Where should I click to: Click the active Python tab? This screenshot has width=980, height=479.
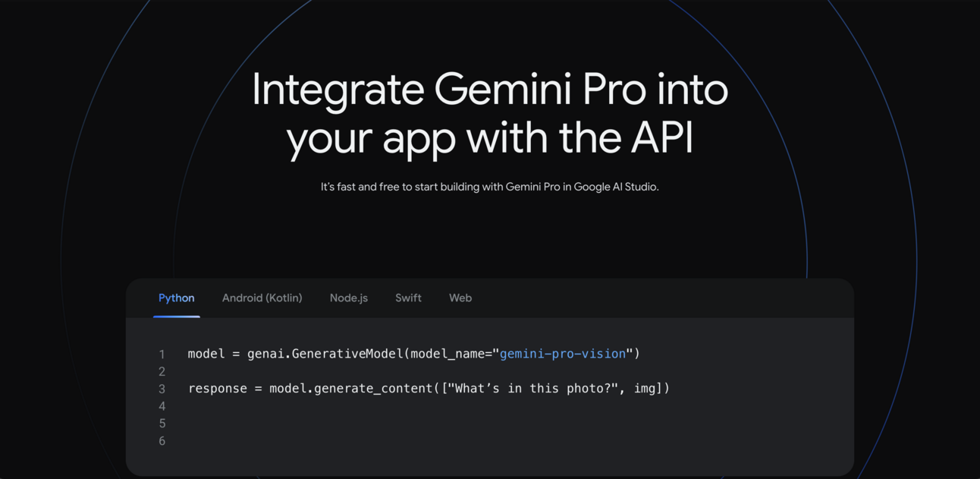[x=176, y=298]
